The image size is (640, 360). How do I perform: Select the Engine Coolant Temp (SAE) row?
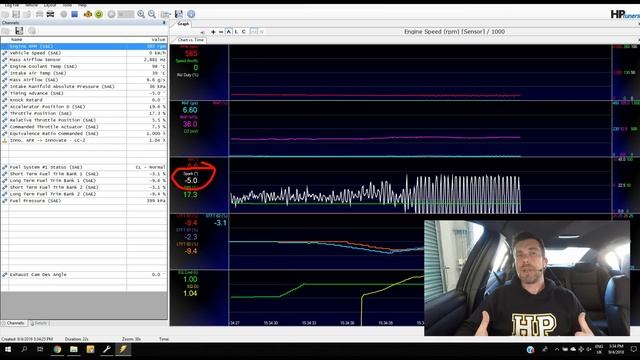(x=84, y=66)
